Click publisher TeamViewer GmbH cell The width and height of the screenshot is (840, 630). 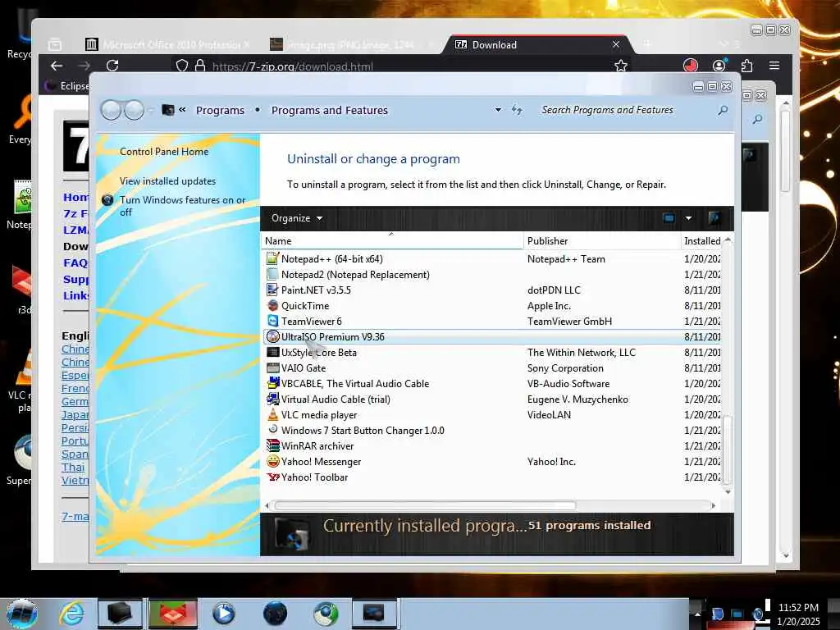569,322
